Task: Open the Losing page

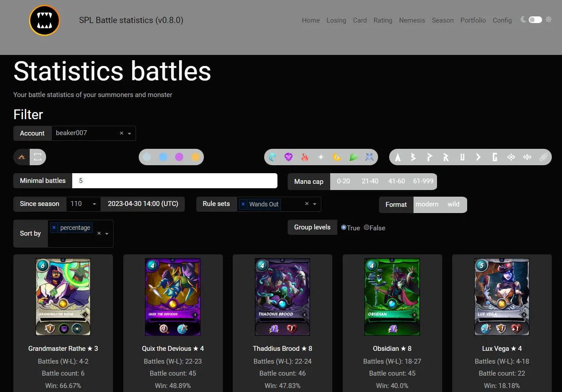Action: 336,20
